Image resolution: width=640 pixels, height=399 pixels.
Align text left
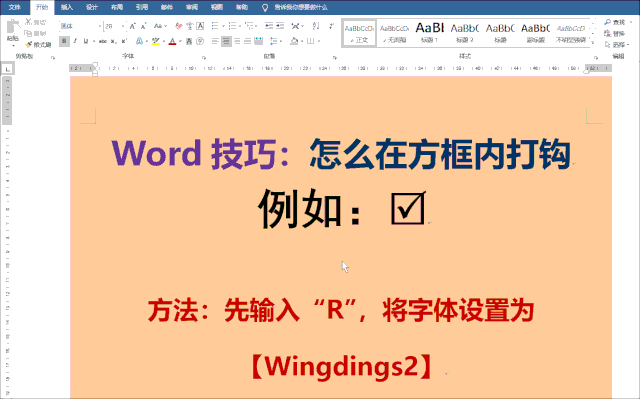coord(215,41)
